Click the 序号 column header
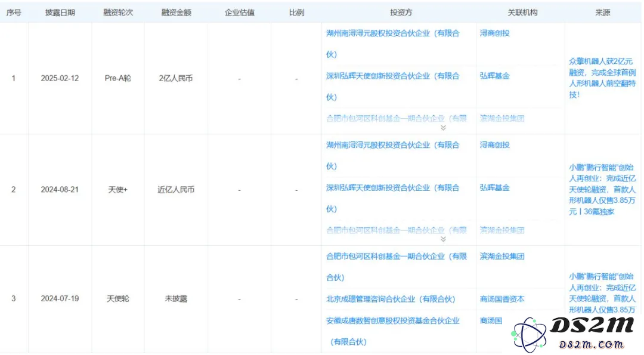 coord(14,13)
